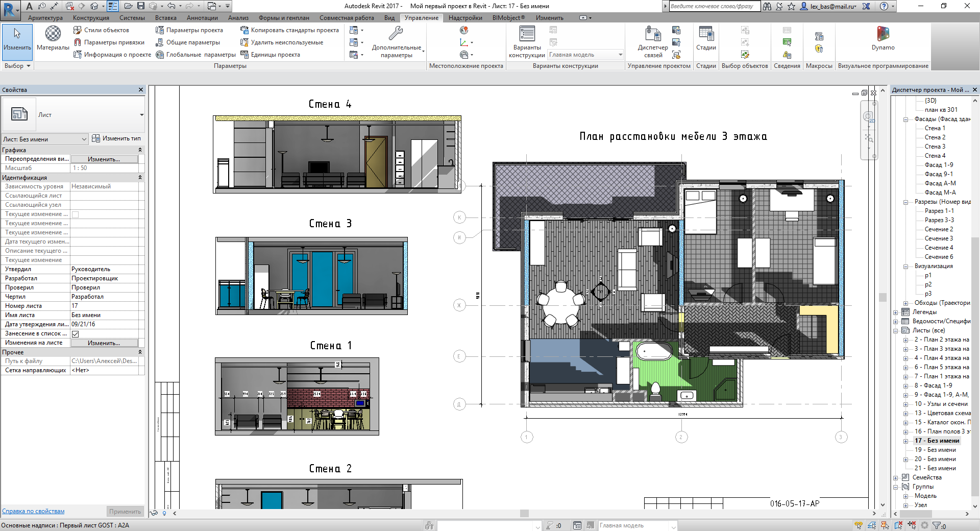980x531 pixels.
Task: Select sheet 19 - Без имени in browser
Action: pos(935,450)
